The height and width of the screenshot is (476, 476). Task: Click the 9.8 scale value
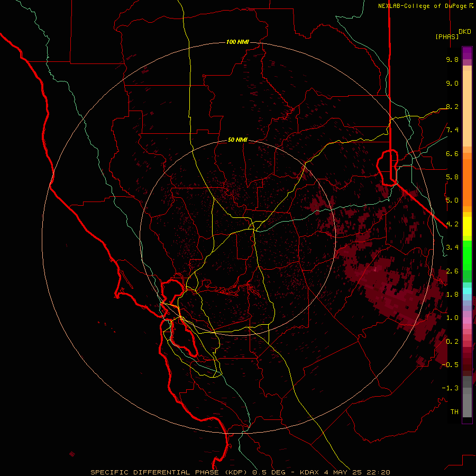(x=452, y=59)
